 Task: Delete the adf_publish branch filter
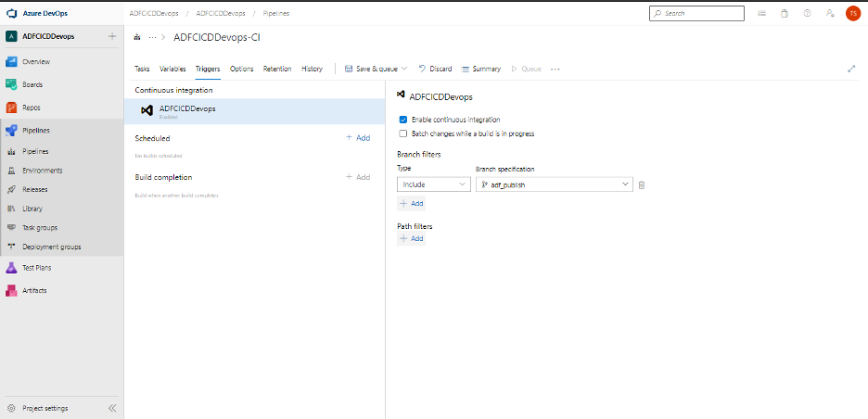(x=642, y=184)
